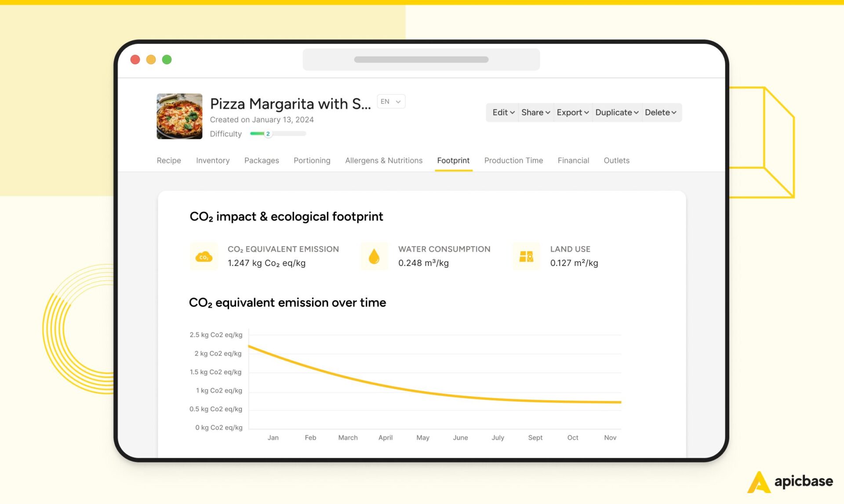The image size is (844, 504).
Task: Click the Delete button
Action: click(x=660, y=113)
